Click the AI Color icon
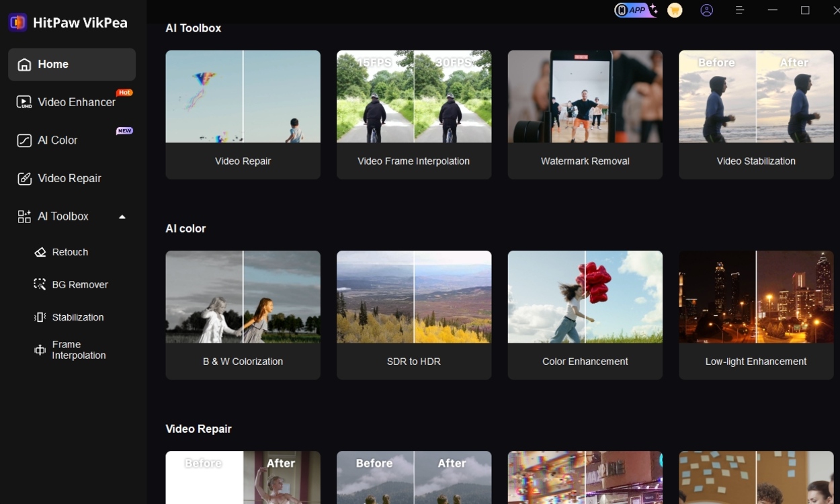840x504 pixels. point(24,140)
